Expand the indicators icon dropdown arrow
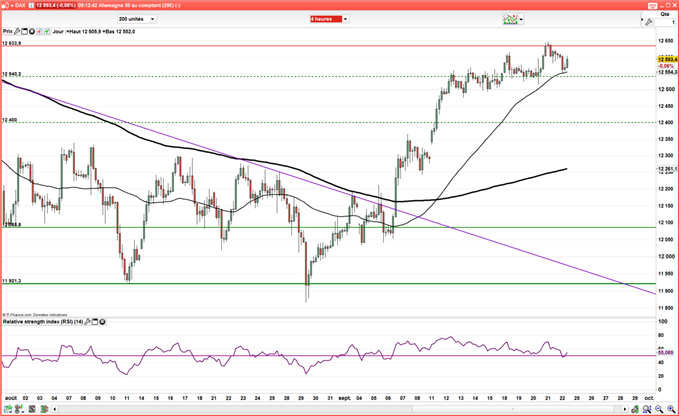Screen dimensions: 679x416 pos(521,19)
